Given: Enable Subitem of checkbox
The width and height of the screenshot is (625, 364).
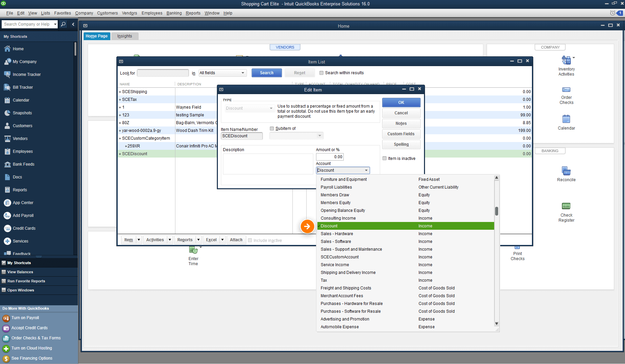Looking at the screenshot, I should [x=272, y=129].
